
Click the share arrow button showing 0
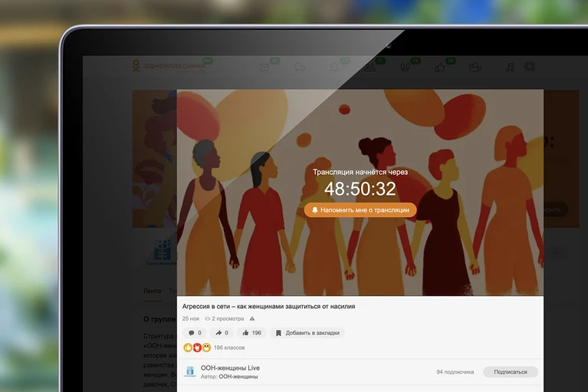222,333
